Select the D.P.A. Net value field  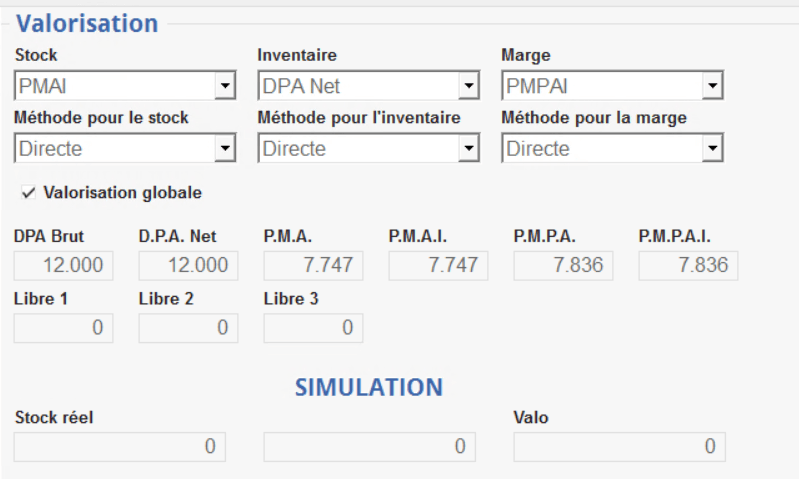click(188, 266)
